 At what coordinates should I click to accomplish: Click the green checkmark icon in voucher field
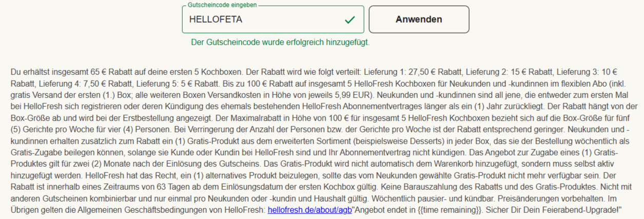[x=350, y=20]
